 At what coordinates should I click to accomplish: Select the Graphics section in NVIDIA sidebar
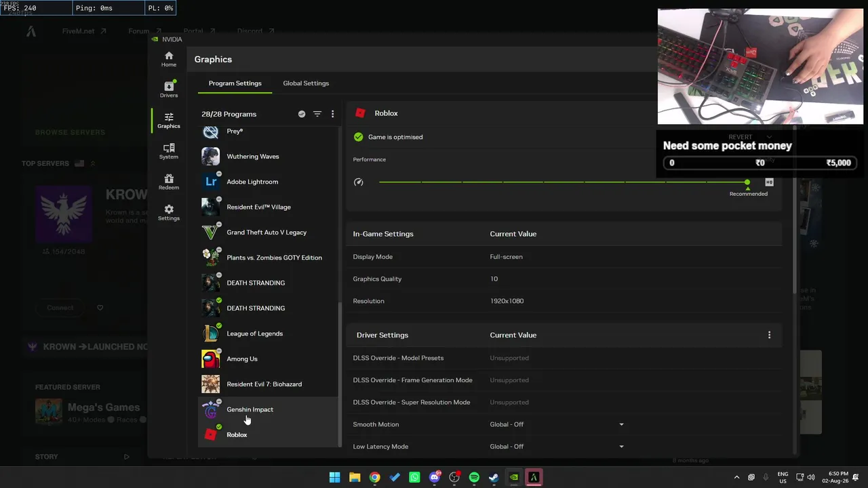[x=169, y=120]
